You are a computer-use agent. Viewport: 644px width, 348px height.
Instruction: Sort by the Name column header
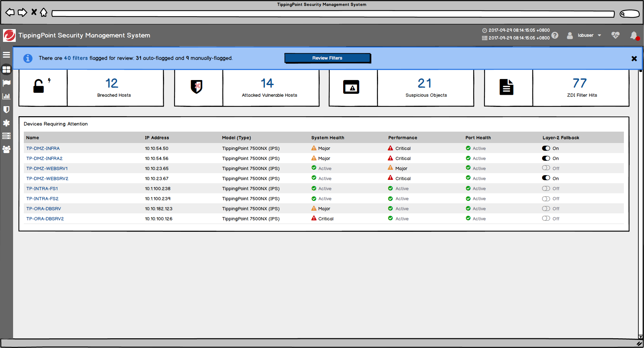[x=33, y=138]
